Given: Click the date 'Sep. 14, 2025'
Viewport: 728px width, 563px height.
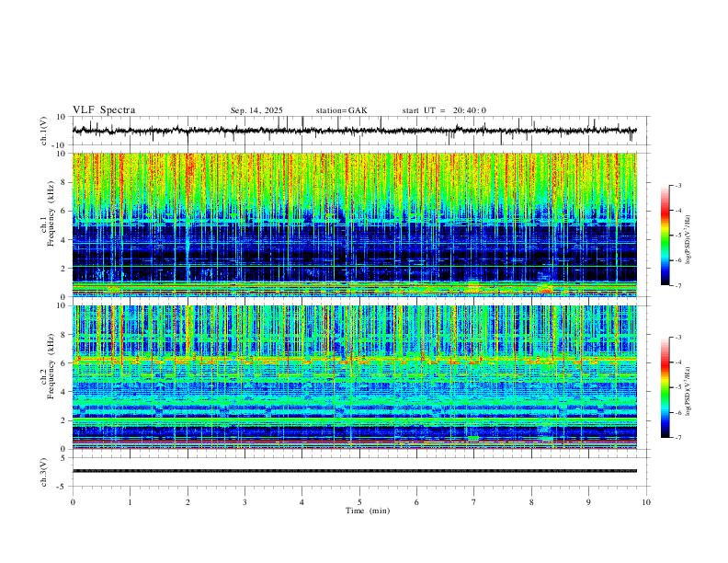Looking at the screenshot, I should [256, 110].
